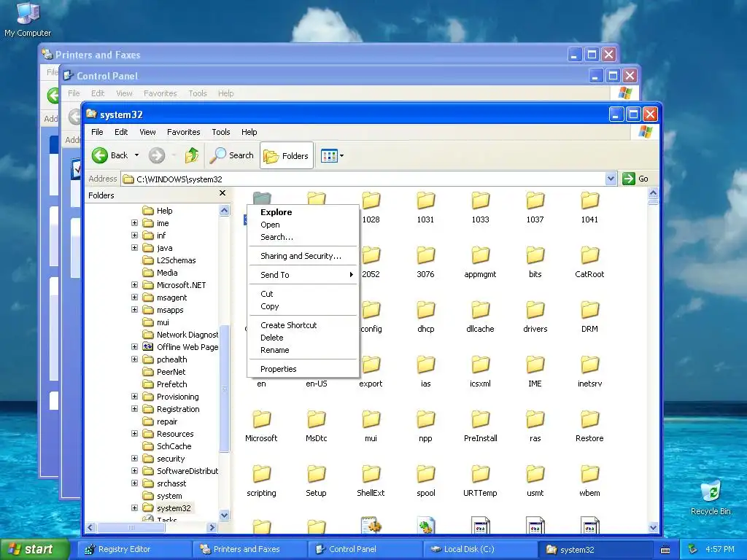Toggle the Folders pane button

(286, 156)
